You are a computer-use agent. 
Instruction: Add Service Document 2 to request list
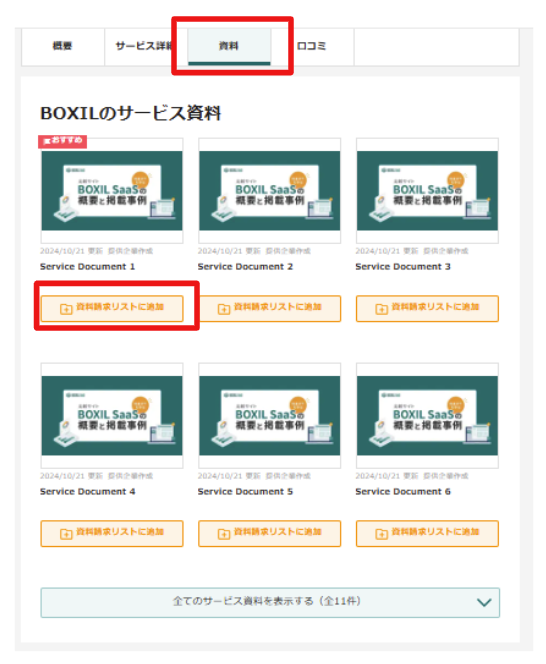click(269, 309)
